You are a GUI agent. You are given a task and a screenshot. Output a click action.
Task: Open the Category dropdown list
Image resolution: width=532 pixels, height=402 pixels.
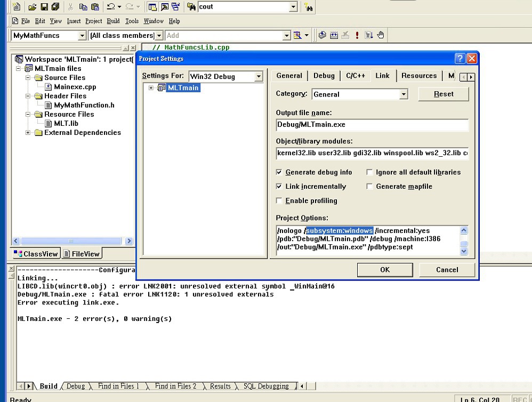[404, 94]
